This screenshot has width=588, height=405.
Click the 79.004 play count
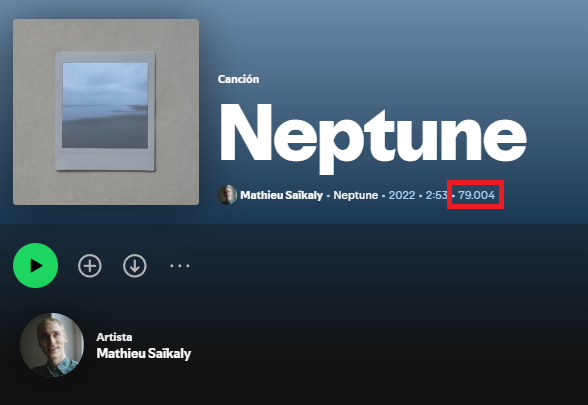point(477,195)
